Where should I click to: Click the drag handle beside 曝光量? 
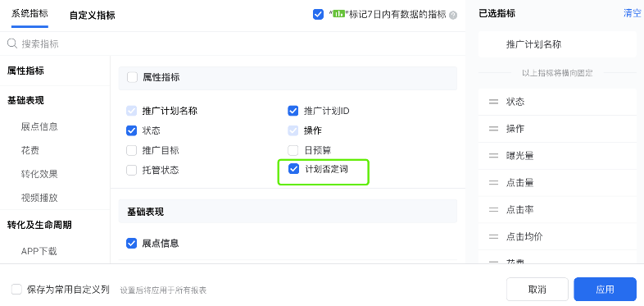click(494, 156)
